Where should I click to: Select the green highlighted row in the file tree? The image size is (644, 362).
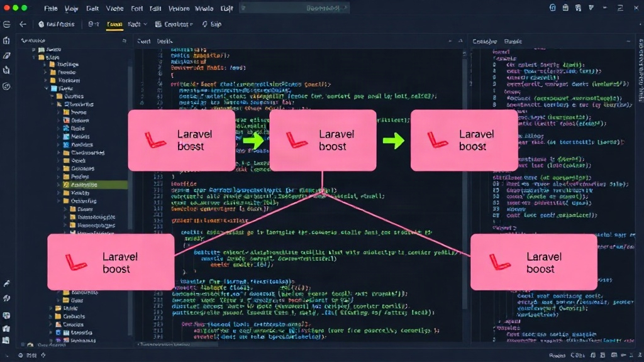coord(94,185)
